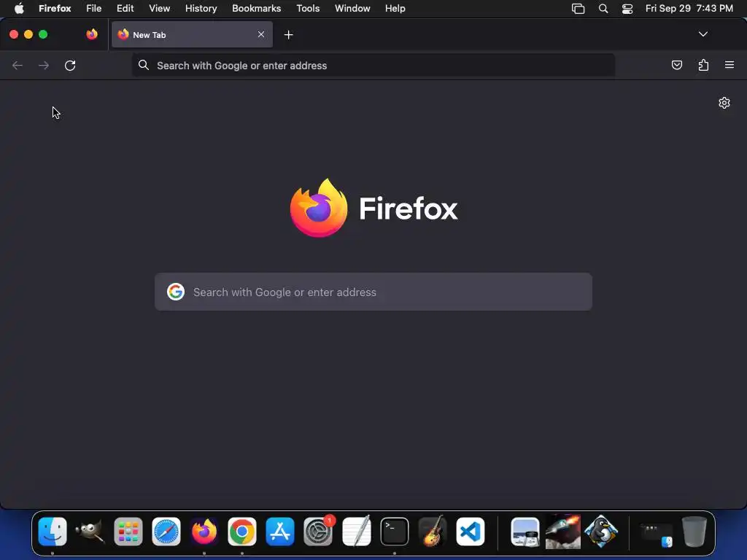This screenshot has height=560, width=747.
Task: Open Spotlight search in menu bar
Action: (x=603, y=9)
